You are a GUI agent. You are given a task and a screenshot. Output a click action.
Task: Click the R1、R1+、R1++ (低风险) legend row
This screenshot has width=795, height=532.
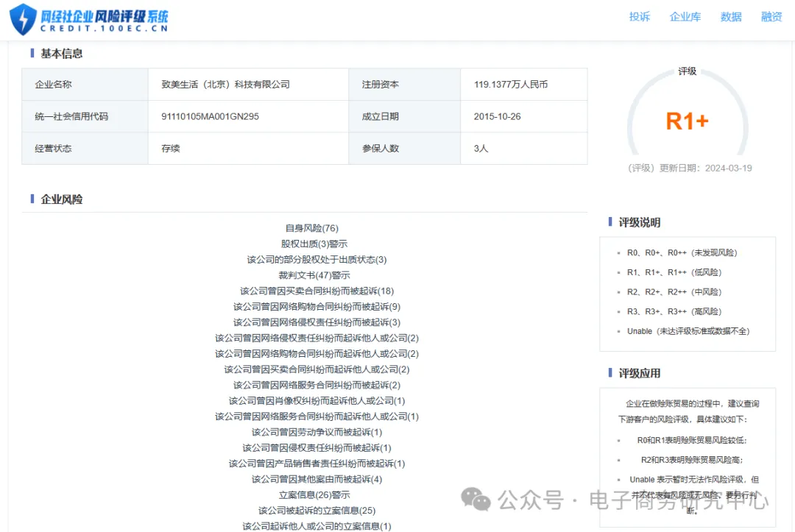pos(674,272)
